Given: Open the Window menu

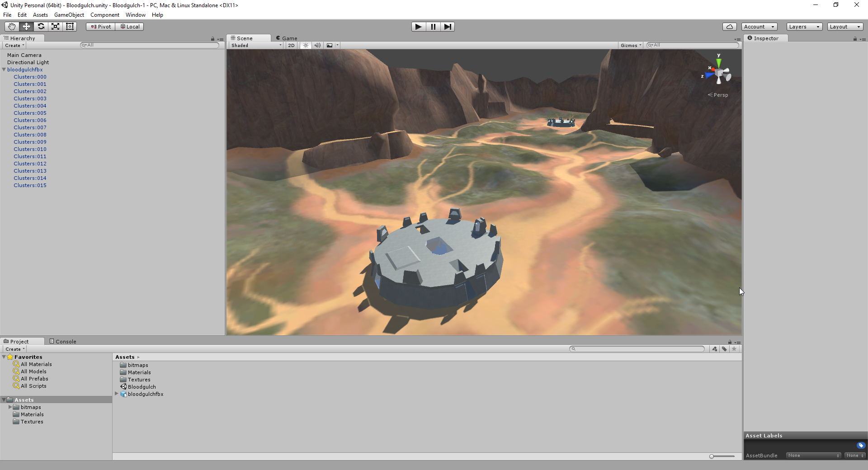Looking at the screenshot, I should click(136, 15).
